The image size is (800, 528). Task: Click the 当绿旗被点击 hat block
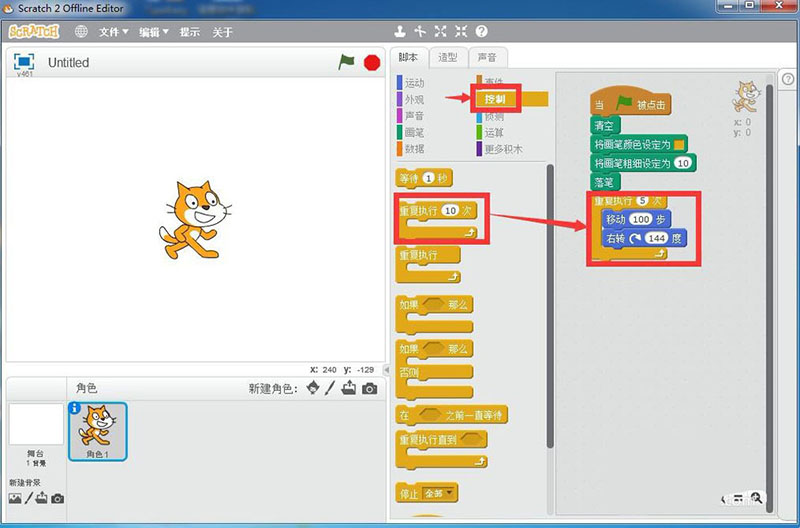[631, 102]
